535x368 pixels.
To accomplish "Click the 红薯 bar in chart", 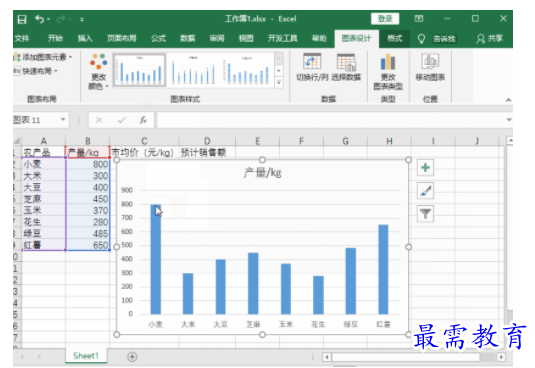I will (383, 269).
